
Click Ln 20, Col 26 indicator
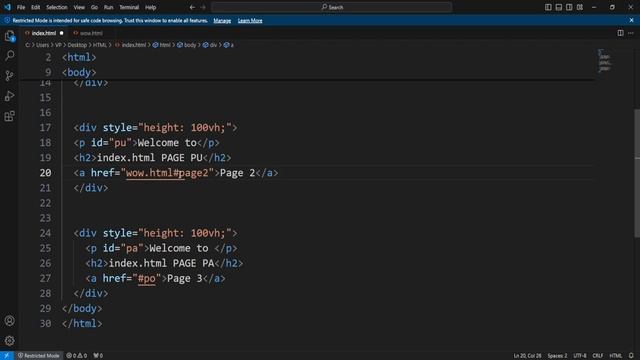(x=527, y=356)
